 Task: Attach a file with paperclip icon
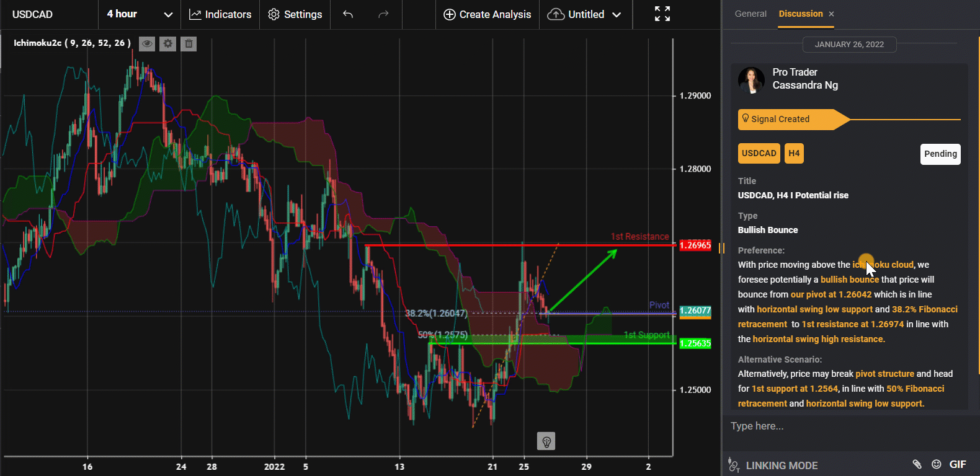pyautogui.click(x=917, y=464)
